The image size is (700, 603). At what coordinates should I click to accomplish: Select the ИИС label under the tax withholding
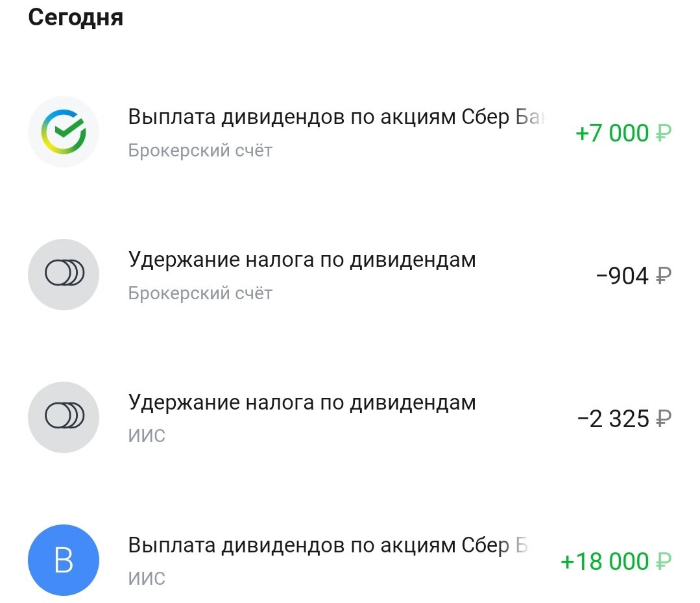(147, 436)
